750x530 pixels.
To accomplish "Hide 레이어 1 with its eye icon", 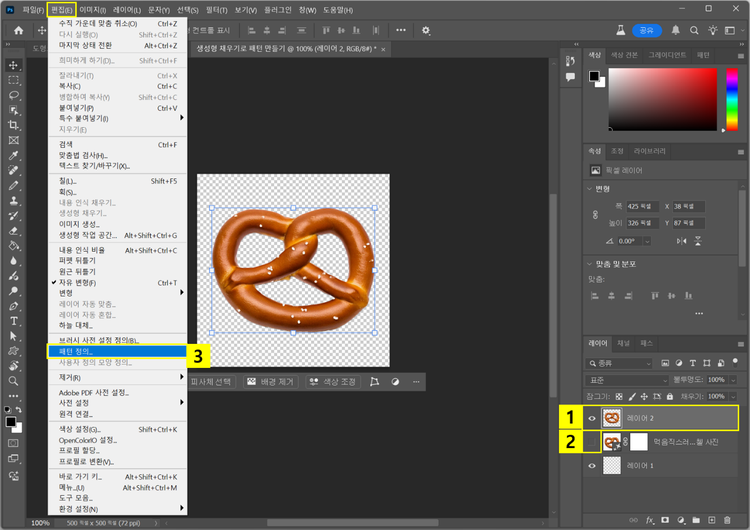I will point(594,466).
